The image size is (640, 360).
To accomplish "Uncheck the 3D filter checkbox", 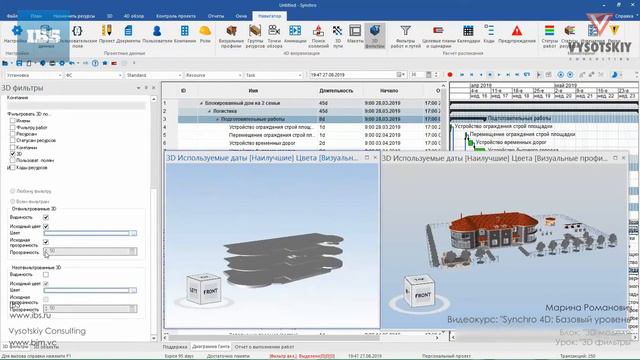I will click(x=13, y=154).
